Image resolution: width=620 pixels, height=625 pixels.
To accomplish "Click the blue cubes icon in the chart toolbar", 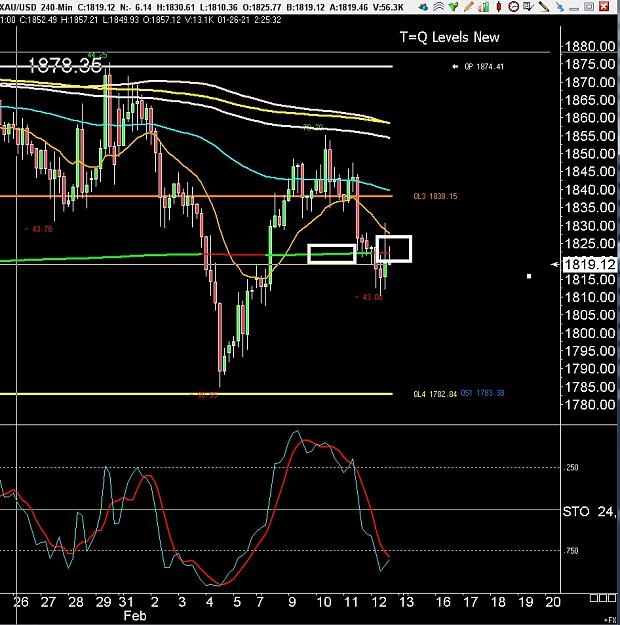I will pyautogui.click(x=424, y=6).
